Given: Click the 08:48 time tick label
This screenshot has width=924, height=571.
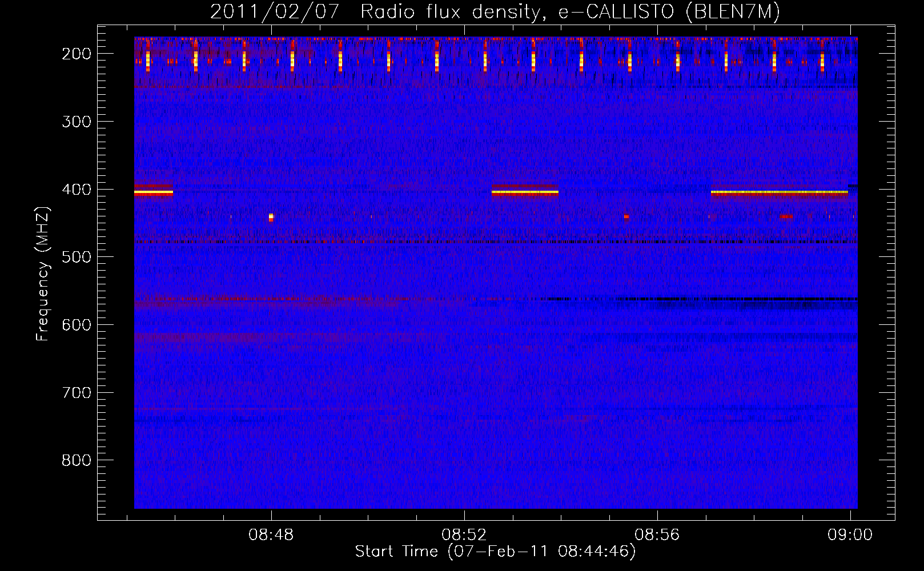Looking at the screenshot, I should click(x=271, y=535).
